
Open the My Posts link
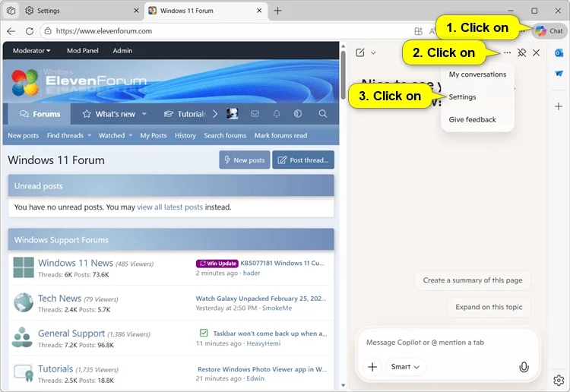coord(154,135)
